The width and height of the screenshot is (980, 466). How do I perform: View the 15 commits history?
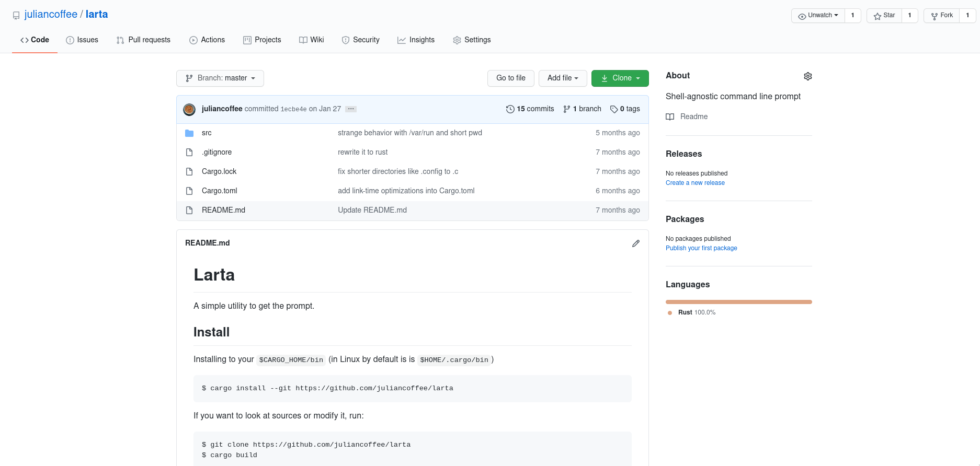(530, 109)
